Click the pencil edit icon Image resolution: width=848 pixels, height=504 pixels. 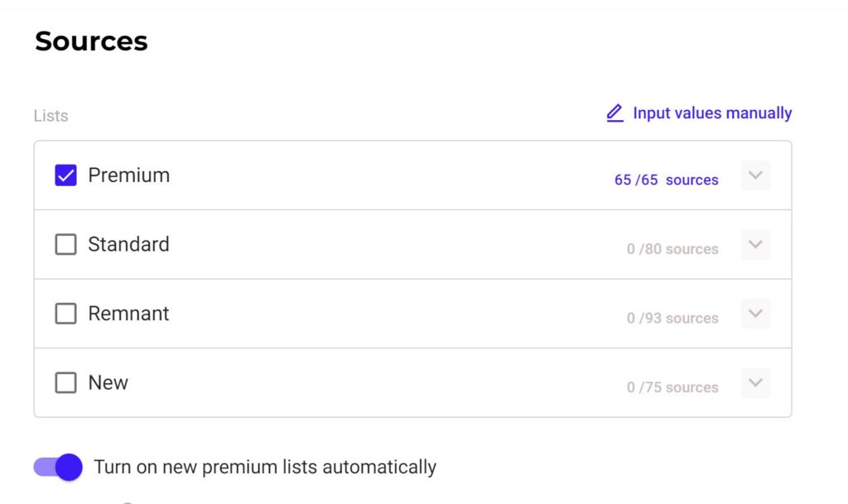[x=615, y=113]
